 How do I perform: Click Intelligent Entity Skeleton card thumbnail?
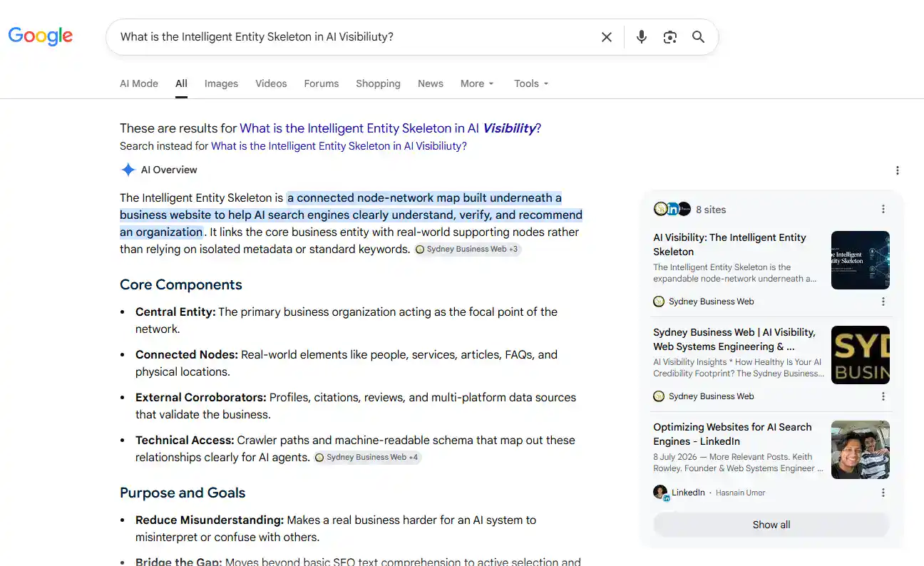point(861,260)
